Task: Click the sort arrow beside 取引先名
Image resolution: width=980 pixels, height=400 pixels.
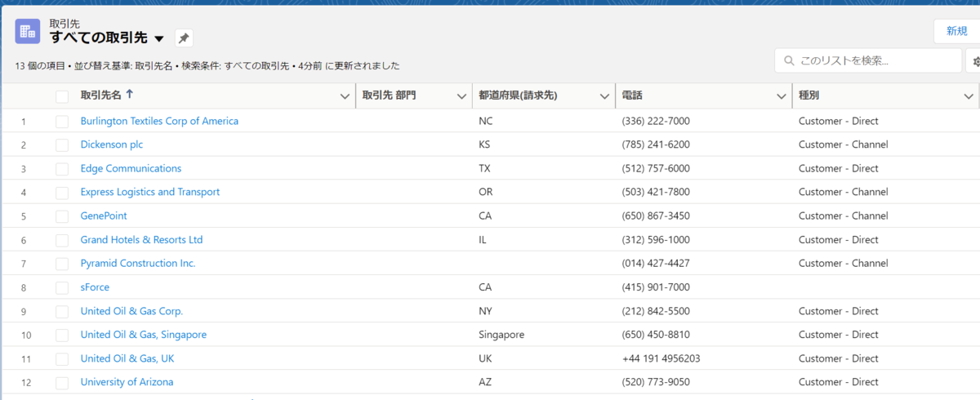Action: [x=129, y=95]
